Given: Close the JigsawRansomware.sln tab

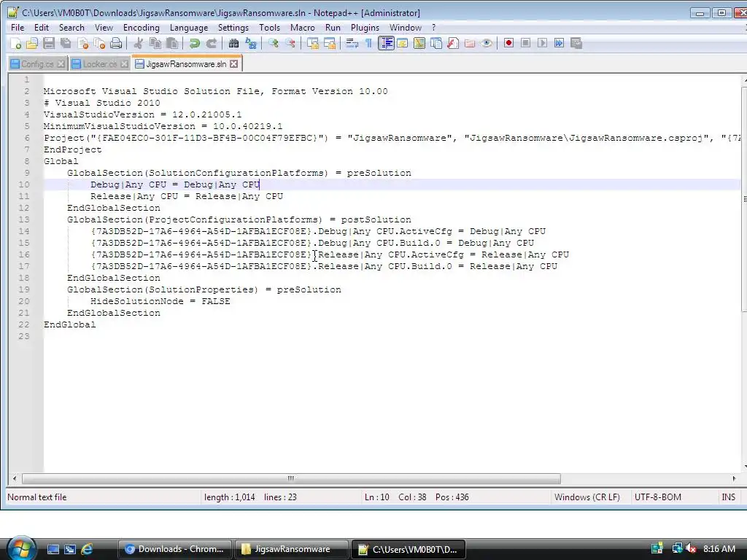Looking at the screenshot, I should [234, 64].
